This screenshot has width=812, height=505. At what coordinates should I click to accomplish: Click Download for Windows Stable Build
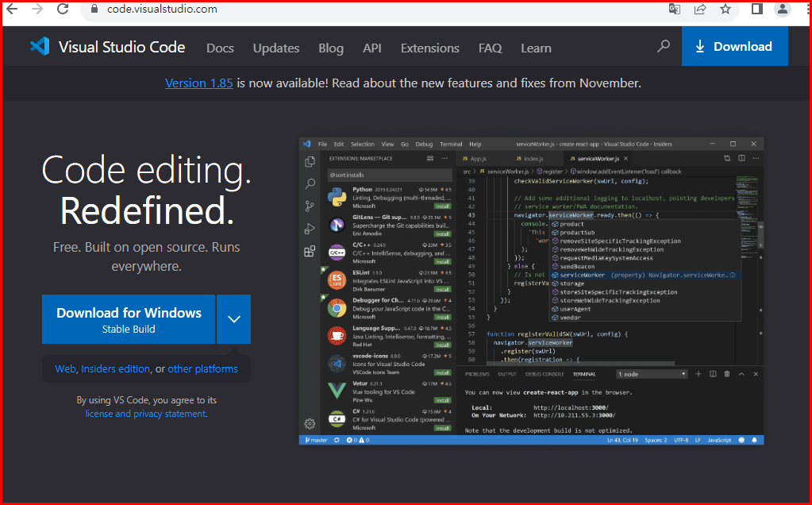(x=129, y=319)
